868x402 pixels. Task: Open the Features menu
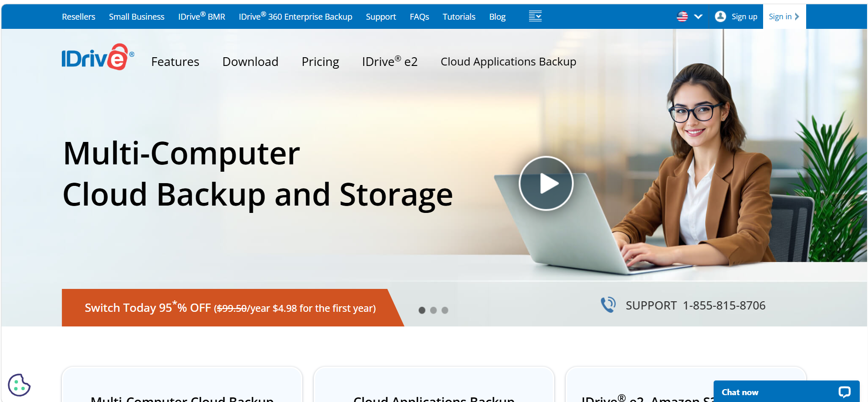[x=175, y=62]
